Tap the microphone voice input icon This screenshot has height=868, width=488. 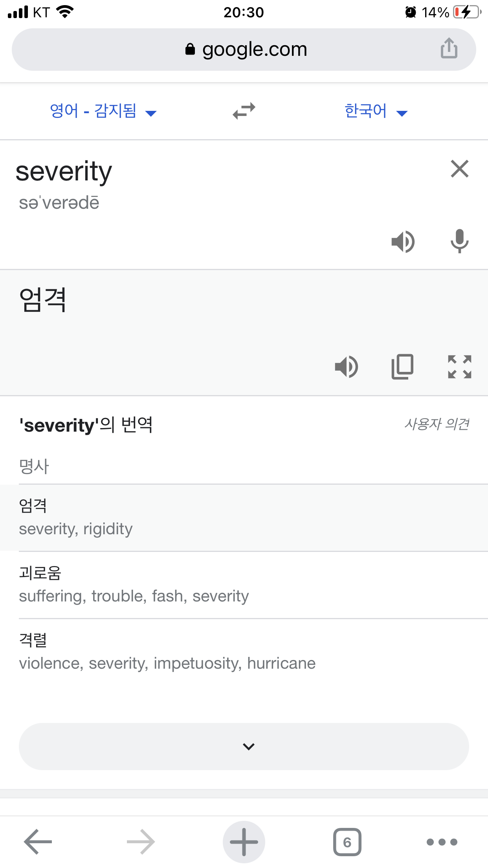[459, 241]
